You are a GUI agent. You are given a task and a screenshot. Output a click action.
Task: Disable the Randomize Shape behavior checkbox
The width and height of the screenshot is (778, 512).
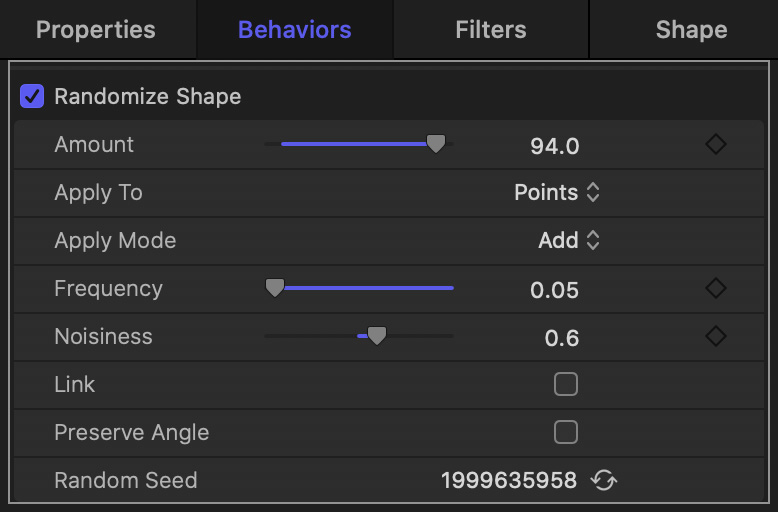point(32,96)
